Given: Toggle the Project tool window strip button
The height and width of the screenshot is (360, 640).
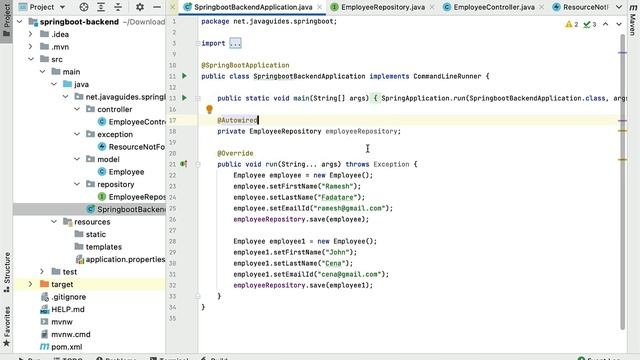Looking at the screenshot, I should [7, 20].
